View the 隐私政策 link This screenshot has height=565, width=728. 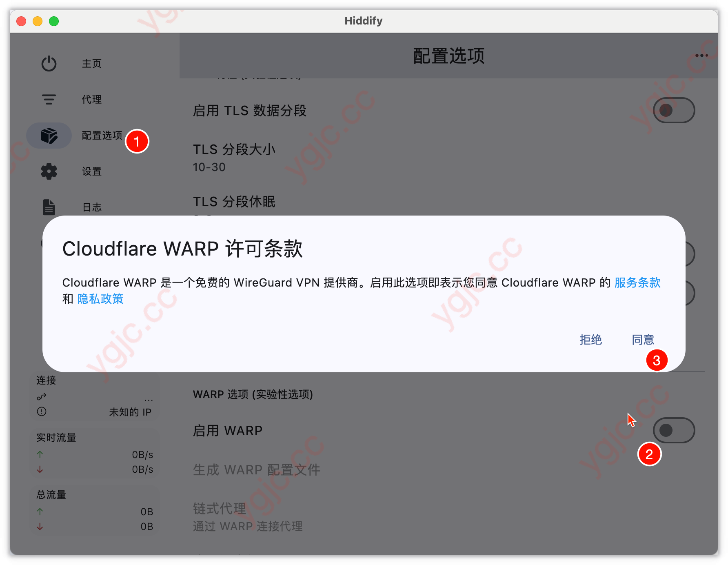click(100, 299)
